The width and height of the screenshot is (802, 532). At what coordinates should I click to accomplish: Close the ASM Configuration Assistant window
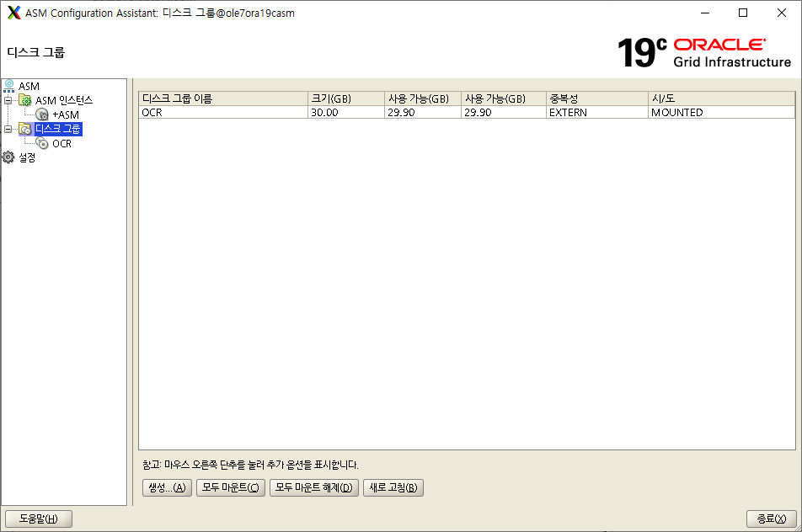782,13
